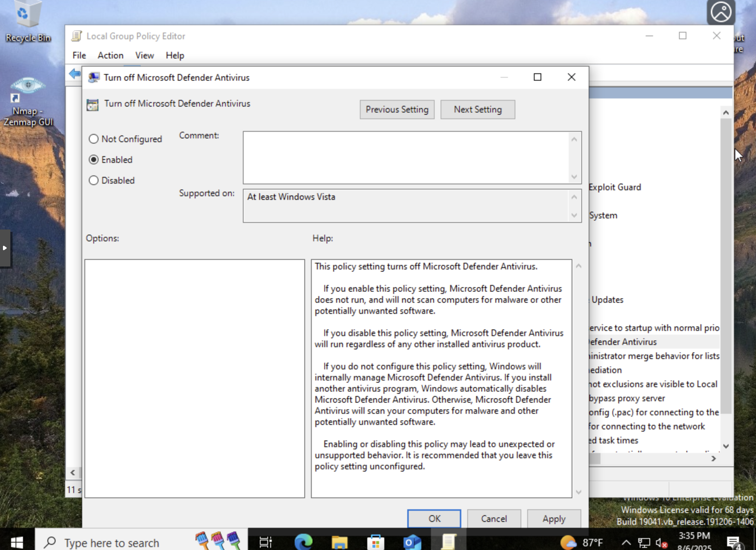756x550 pixels.
Task: Click the muted volume icon in system tray
Action: pos(661,543)
